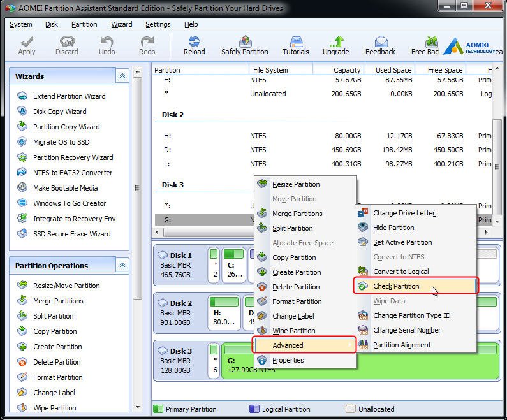Open Tutorials from the toolbar
This screenshot has height=420, width=507.
point(295,45)
